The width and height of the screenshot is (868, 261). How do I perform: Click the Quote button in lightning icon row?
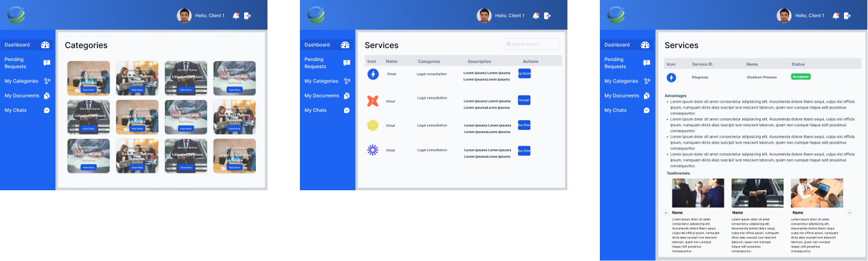click(x=525, y=73)
